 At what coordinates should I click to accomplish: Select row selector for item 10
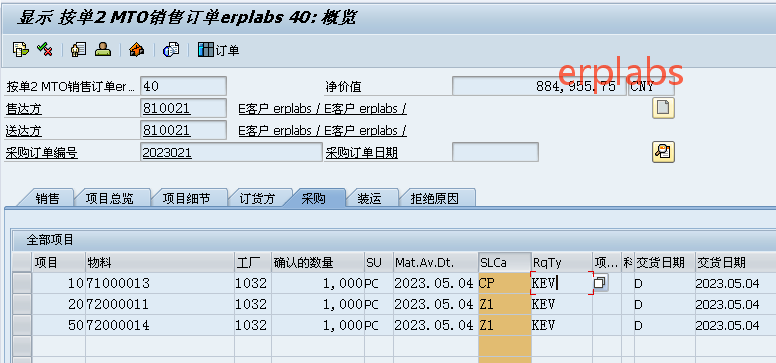click(22, 283)
